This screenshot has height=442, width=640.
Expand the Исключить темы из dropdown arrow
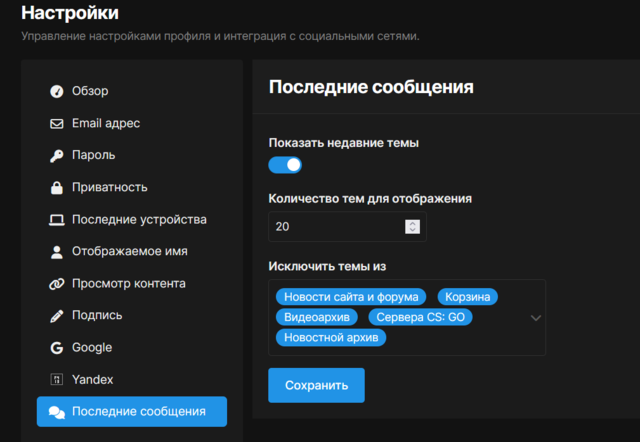click(535, 318)
